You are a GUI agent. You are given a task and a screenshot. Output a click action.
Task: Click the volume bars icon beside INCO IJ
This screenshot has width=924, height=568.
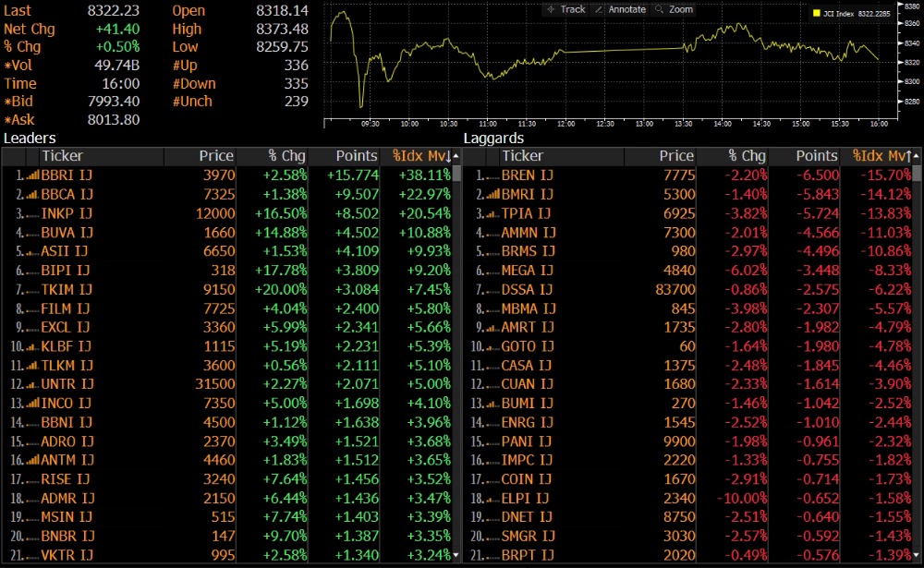tap(32, 404)
